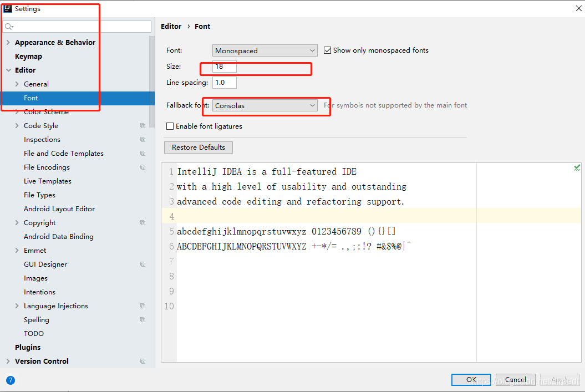Click project-level icon next to File and Code Templates

pyautogui.click(x=143, y=153)
